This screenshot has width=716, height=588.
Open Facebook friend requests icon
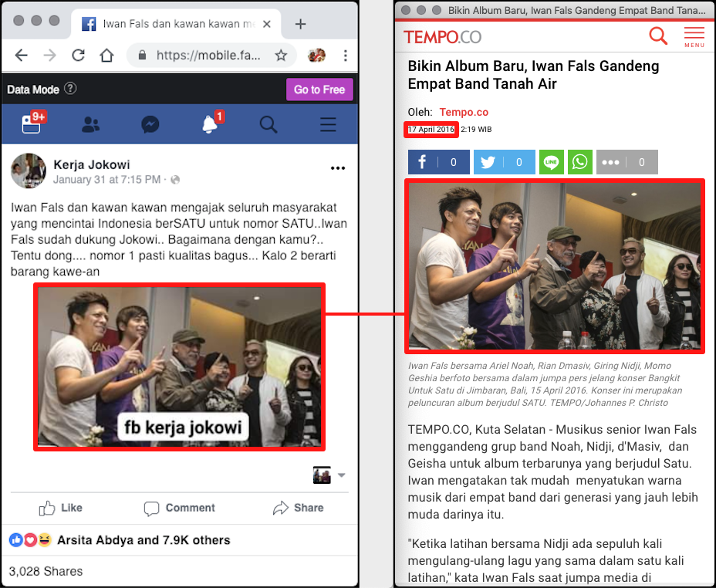(x=91, y=125)
